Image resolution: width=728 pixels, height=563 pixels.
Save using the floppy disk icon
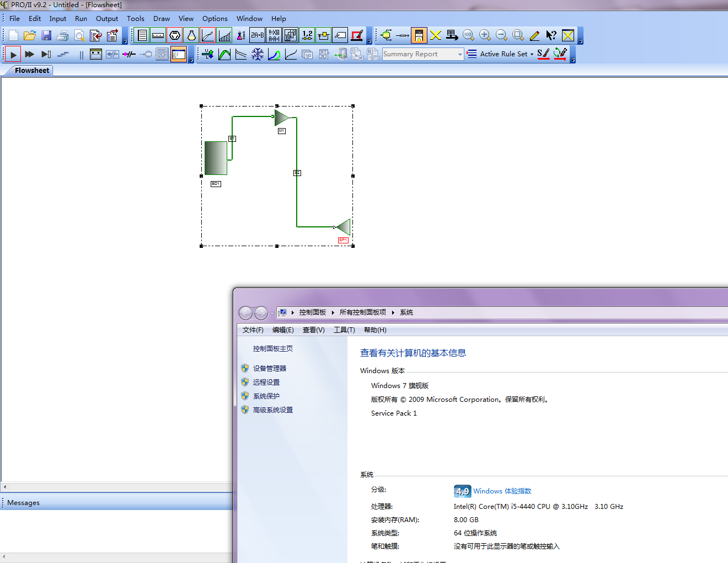coord(46,36)
